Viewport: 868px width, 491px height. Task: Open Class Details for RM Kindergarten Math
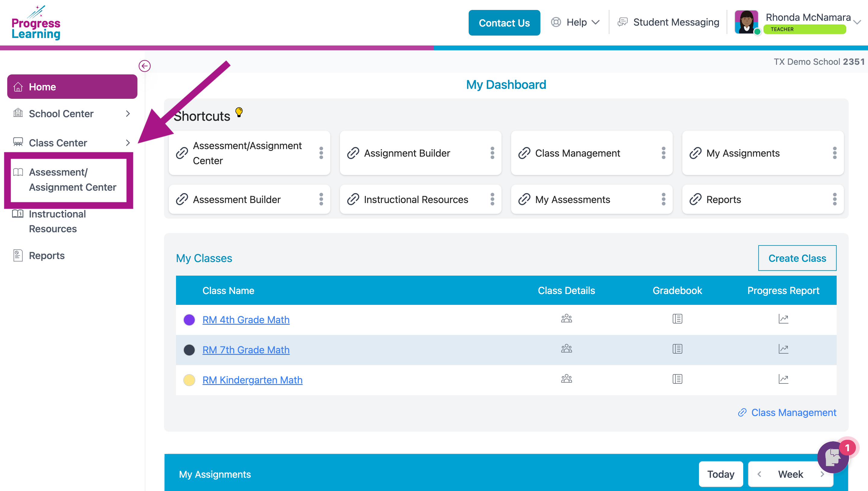pos(566,379)
